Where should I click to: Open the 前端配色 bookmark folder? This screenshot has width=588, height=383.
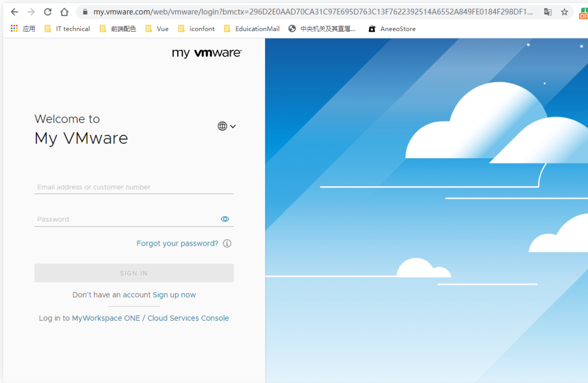(x=118, y=28)
